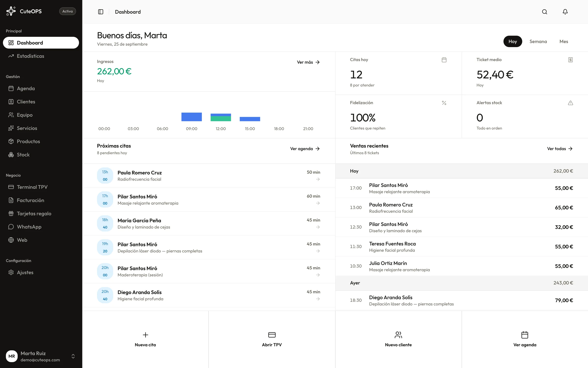Open the Maderoterapia (sesión) appointment arrow

point(318,275)
